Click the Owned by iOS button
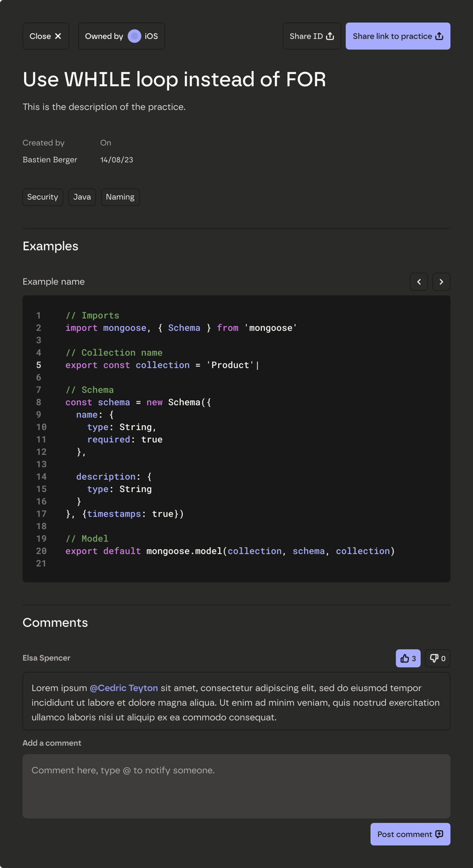This screenshot has width=473, height=868. point(122,36)
